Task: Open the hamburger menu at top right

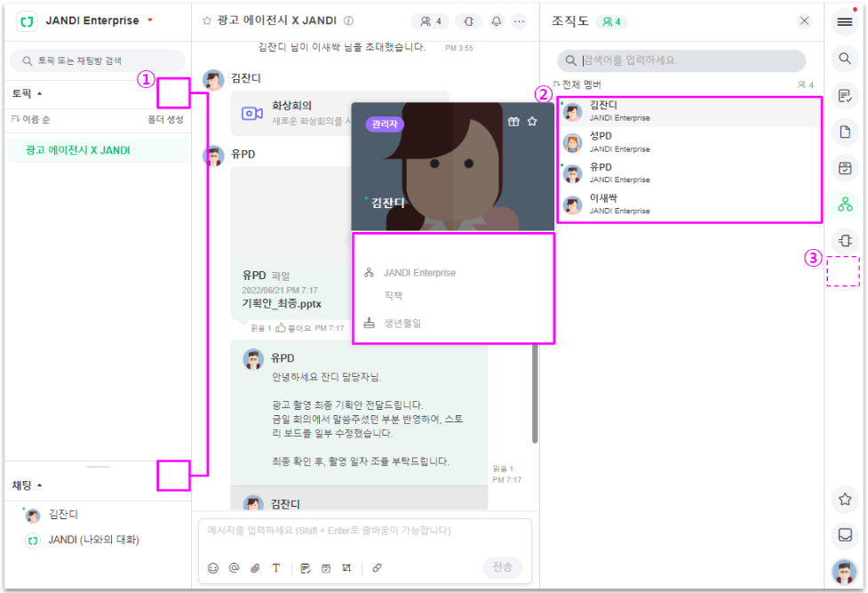Action: click(x=845, y=23)
